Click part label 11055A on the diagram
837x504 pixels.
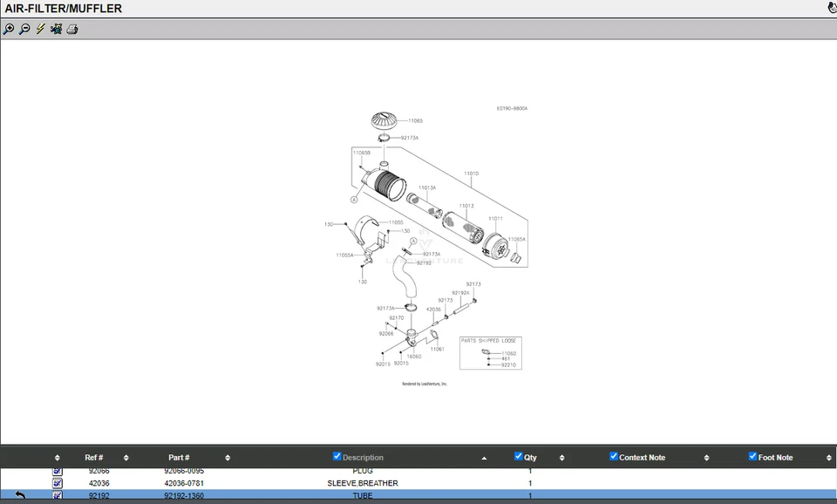[345, 255]
